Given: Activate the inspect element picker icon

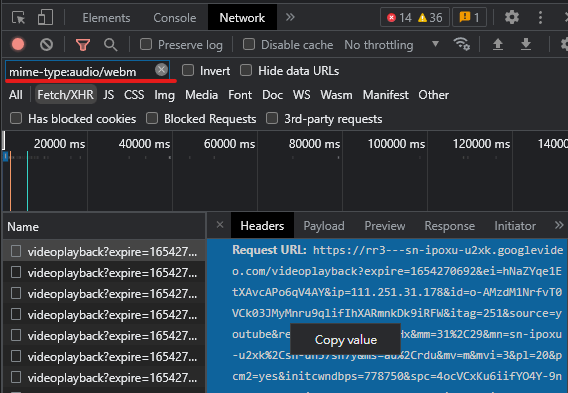Looking at the screenshot, I should tap(18, 17).
